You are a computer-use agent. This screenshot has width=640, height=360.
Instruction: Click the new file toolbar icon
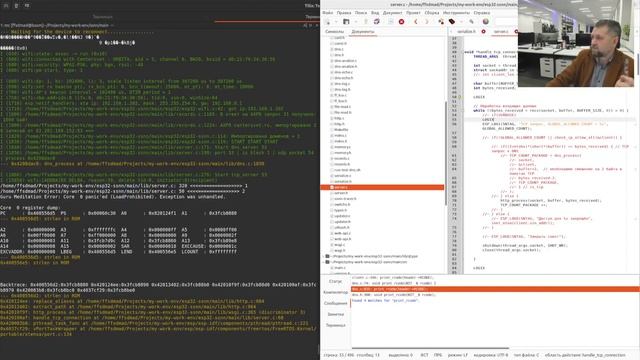click(x=327, y=22)
